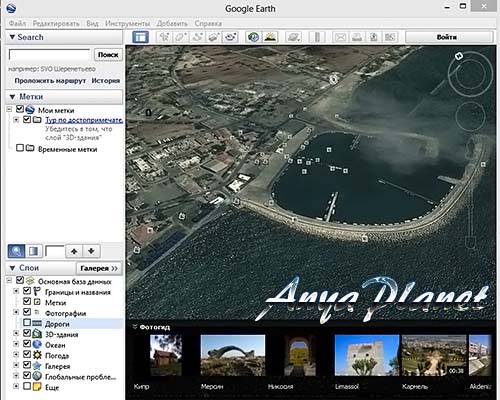
Task: Move placemark down arrow button
Action: 91,251
